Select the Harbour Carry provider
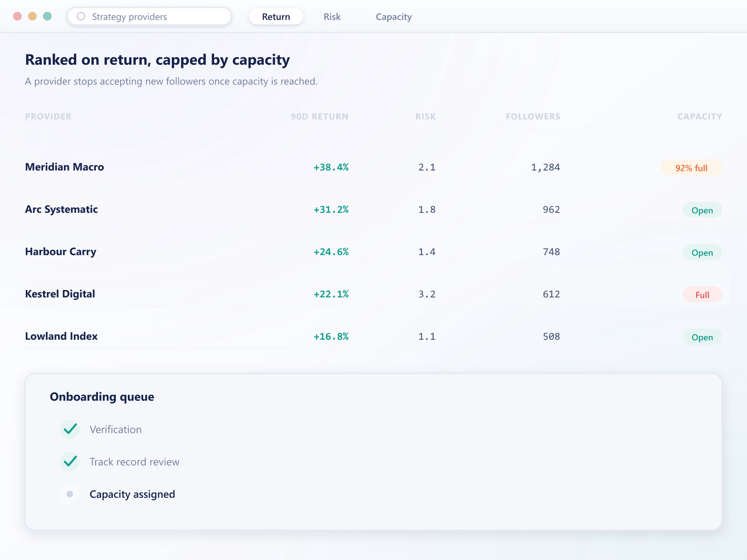Image resolution: width=747 pixels, height=560 pixels. point(61,251)
